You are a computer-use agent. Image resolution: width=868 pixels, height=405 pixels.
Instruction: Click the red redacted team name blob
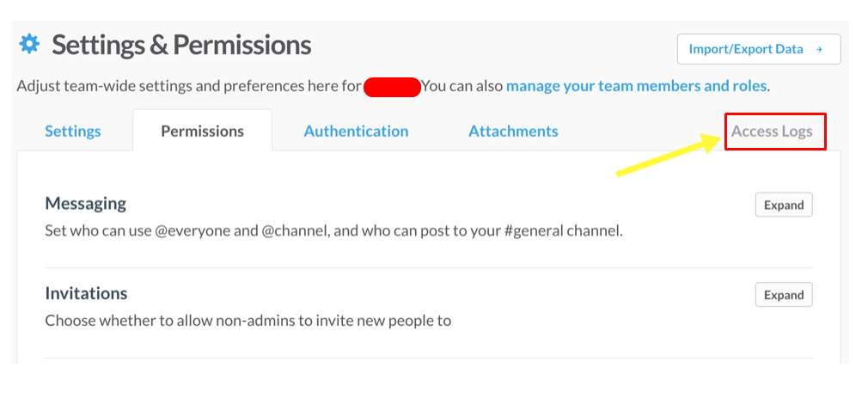coord(393,88)
